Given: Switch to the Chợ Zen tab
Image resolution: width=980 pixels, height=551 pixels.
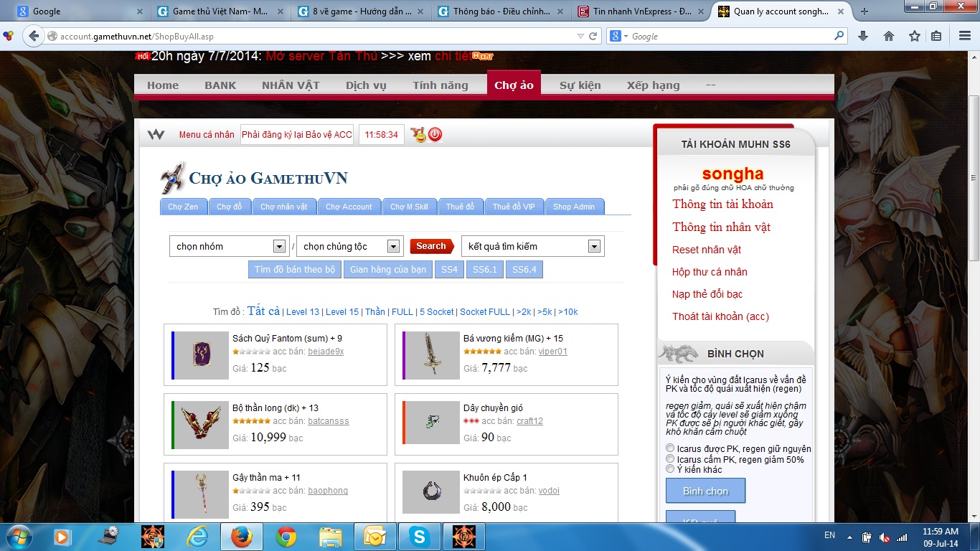Looking at the screenshot, I should (183, 207).
